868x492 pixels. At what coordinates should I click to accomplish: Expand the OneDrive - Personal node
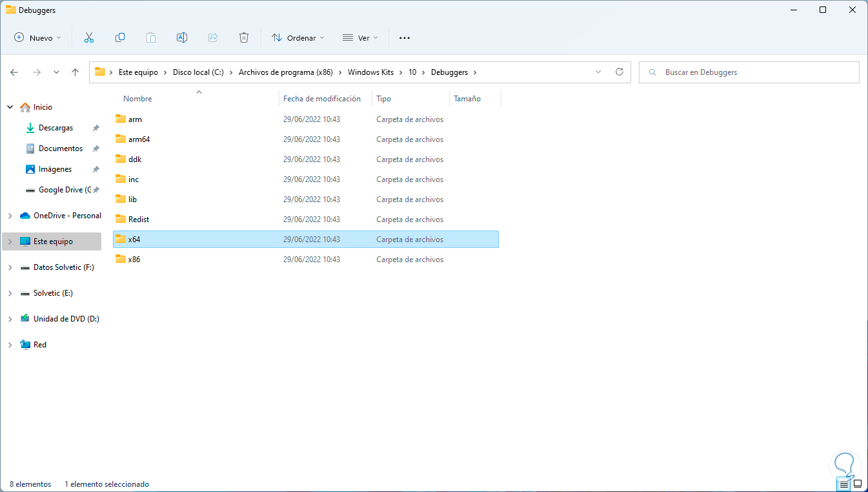tap(10, 216)
